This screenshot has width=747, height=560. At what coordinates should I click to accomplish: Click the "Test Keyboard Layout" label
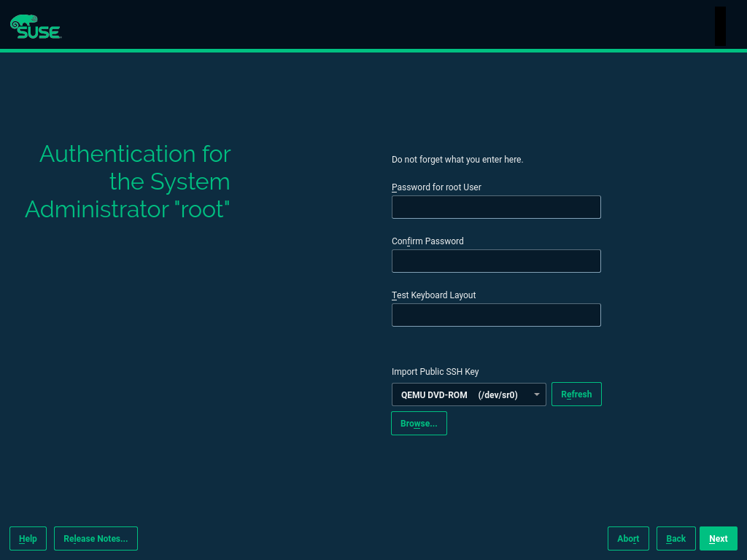pos(433,295)
